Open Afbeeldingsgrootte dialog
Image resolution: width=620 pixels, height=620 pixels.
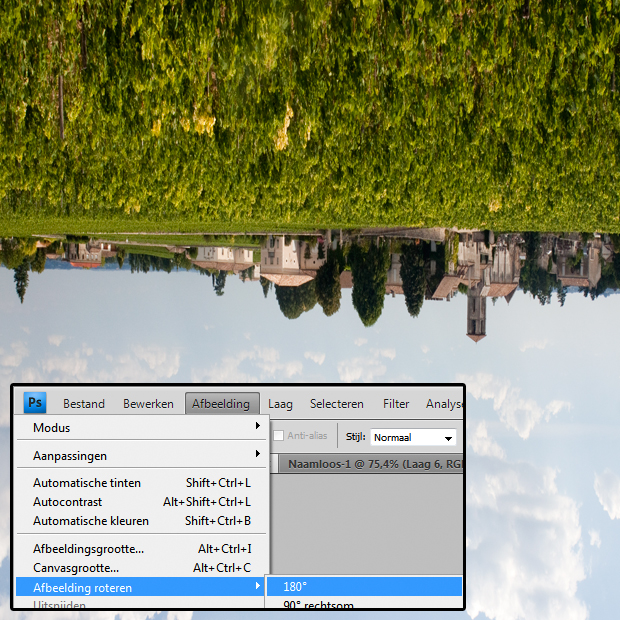click(143, 549)
